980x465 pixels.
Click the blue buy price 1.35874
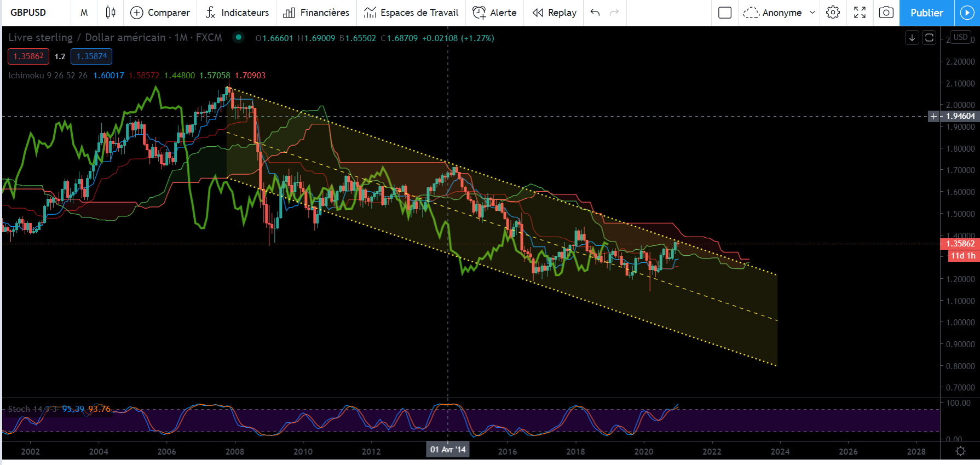point(91,56)
